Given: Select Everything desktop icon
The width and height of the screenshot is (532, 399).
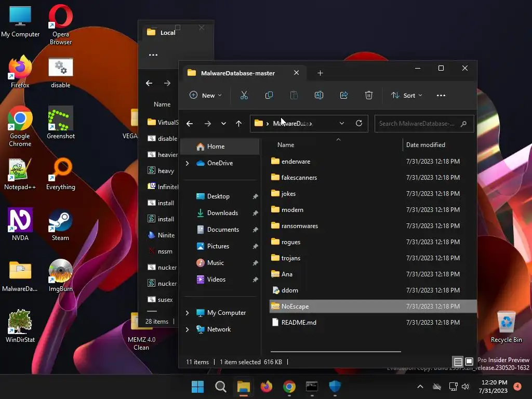Looking at the screenshot, I should [61, 174].
